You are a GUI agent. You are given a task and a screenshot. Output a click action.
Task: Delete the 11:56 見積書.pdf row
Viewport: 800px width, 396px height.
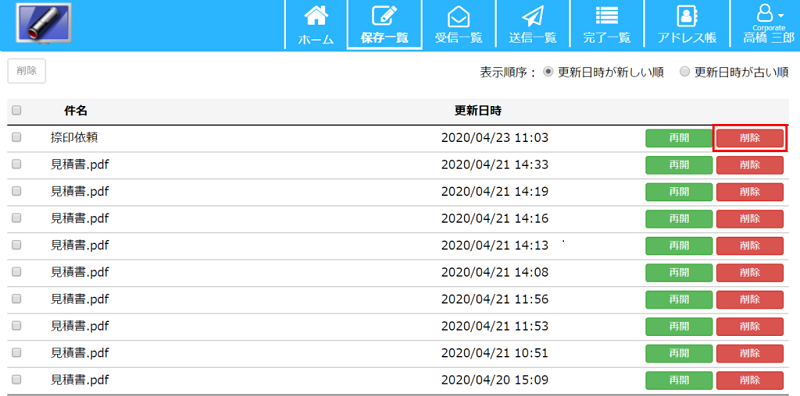[x=749, y=300]
